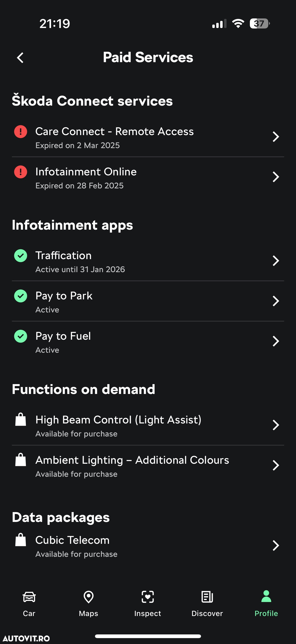Tap the green checkmark beside Traffication
Image resolution: width=296 pixels, height=644 pixels.
21,255
